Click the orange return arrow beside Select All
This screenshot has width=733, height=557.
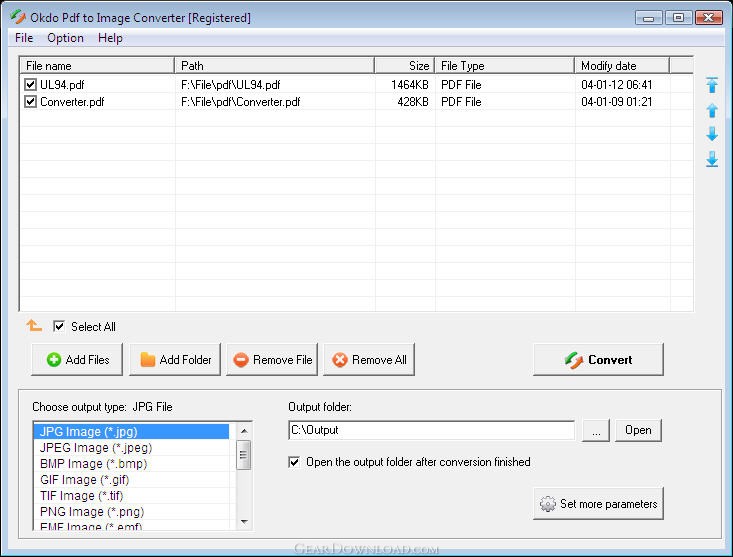[34, 325]
